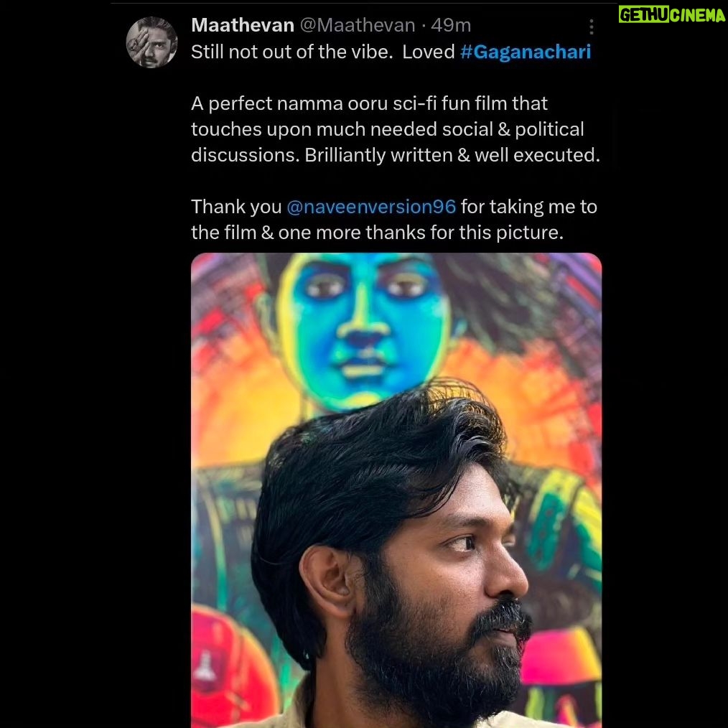This screenshot has height=728, width=728.
Task: Open the @Maathevan handle link
Action: [x=358, y=25]
